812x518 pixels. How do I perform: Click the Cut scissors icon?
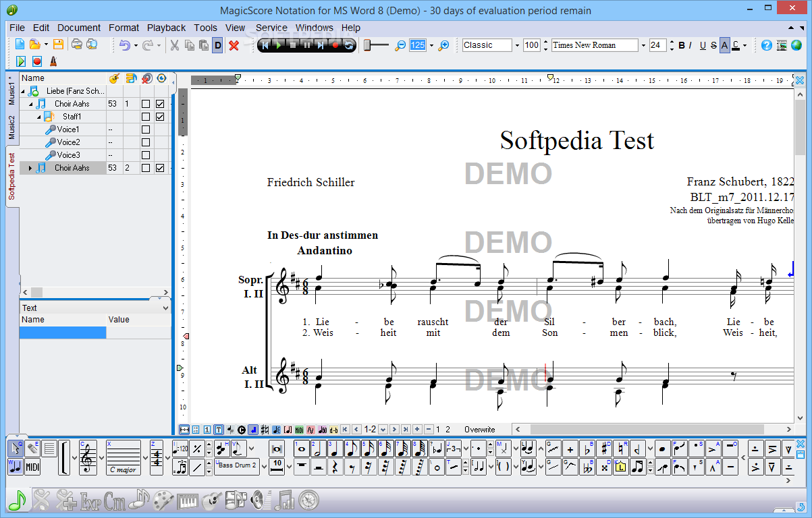tap(174, 45)
